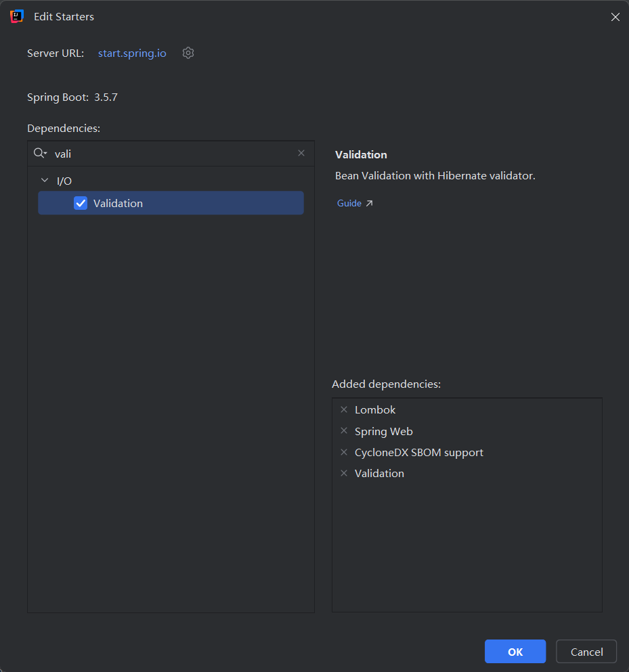The width and height of the screenshot is (629, 672).
Task: Select the Validation row in tree
Action: (x=171, y=203)
